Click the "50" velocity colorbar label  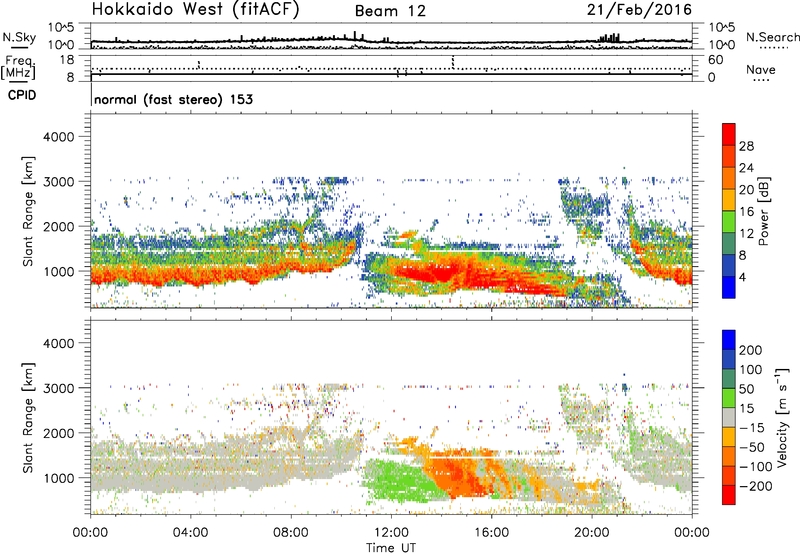click(x=746, y=389)
